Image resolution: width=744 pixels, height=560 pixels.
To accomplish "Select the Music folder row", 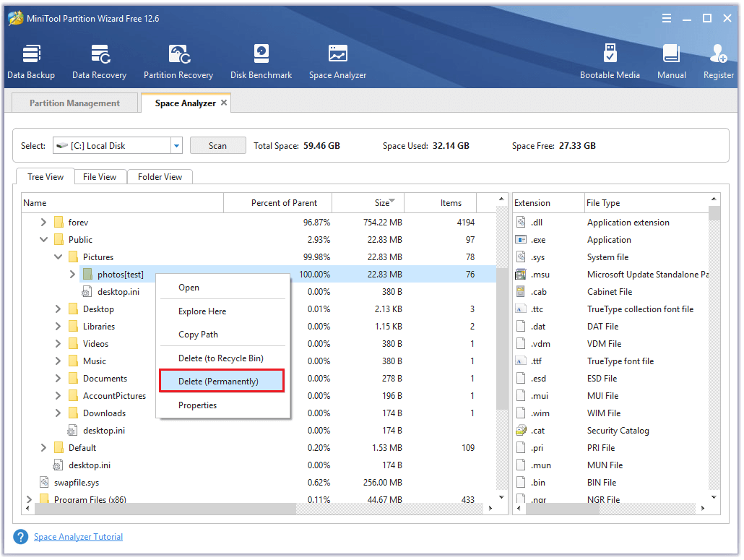I will [259, 361].
